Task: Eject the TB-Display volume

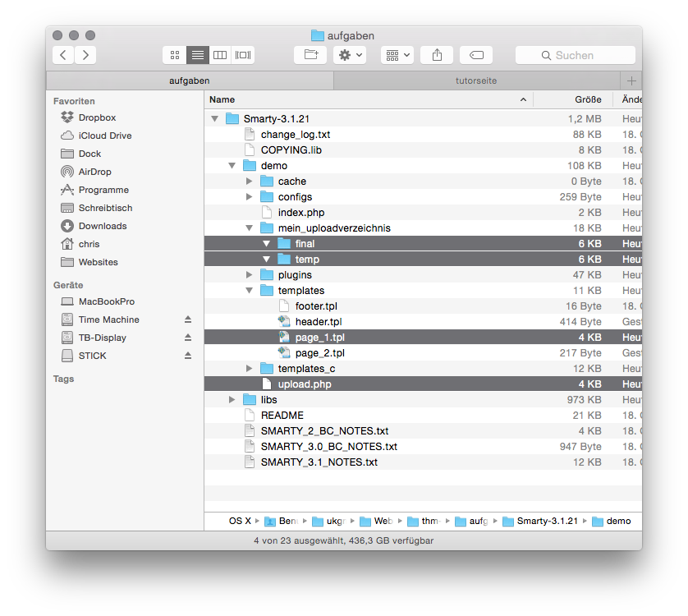Action: coord(188,338)
